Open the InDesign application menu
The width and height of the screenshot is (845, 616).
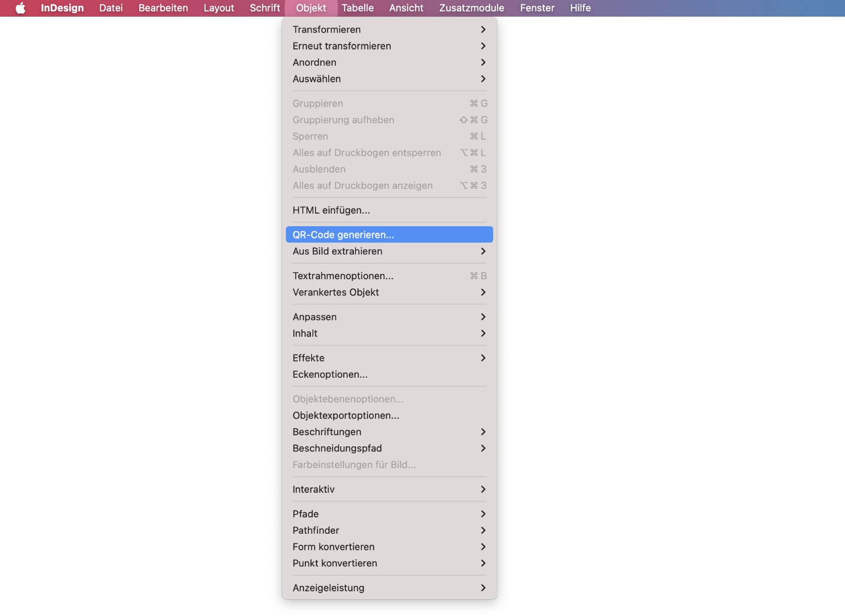pos(62,8)
